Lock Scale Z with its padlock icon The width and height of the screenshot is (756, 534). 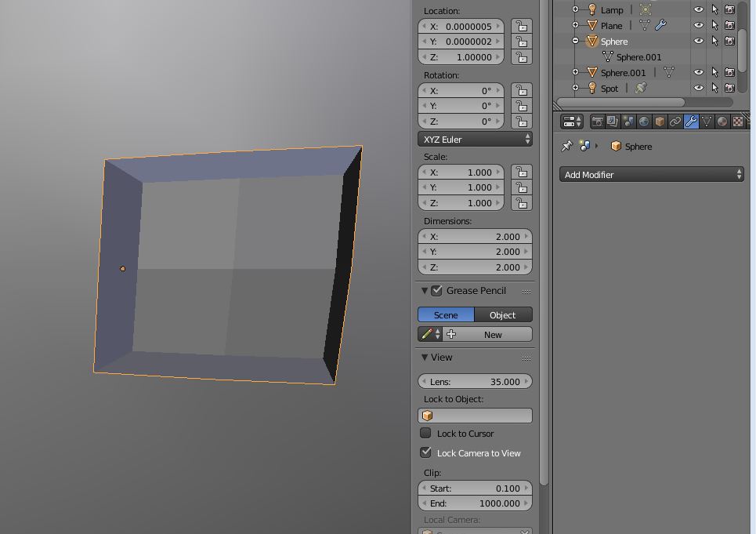pyautogui.click(x=522, y=203)
